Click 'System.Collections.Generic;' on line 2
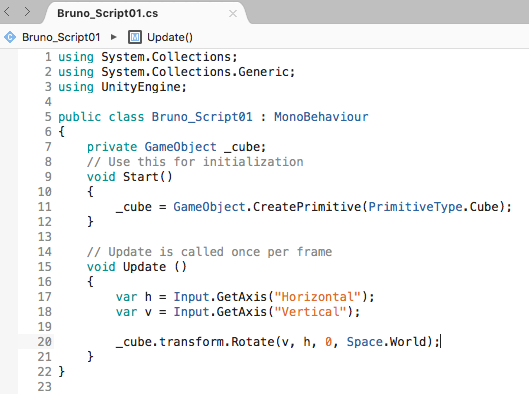The height and width of the screenshot is (394, 529). (x=198, y=72)
